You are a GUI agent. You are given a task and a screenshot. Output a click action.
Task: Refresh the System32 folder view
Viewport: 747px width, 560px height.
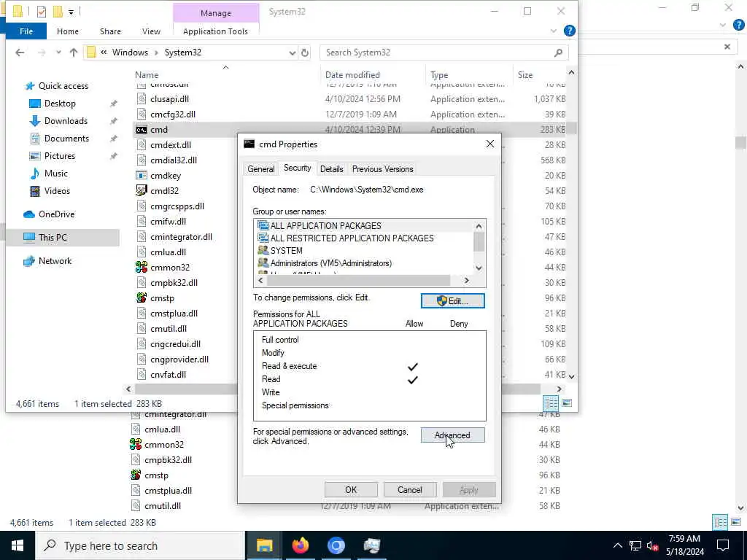pyautogui.click(x=305, y=52)
